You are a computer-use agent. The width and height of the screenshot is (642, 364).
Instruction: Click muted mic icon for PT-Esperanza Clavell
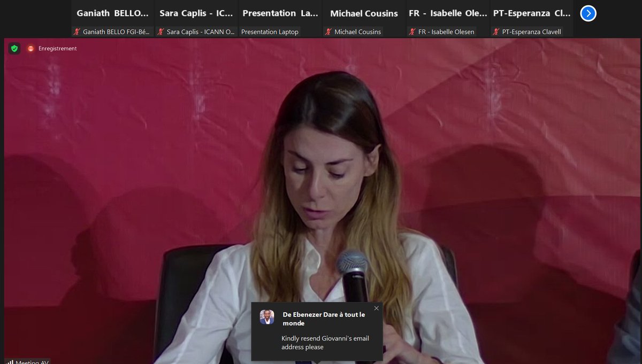[496, 32]
